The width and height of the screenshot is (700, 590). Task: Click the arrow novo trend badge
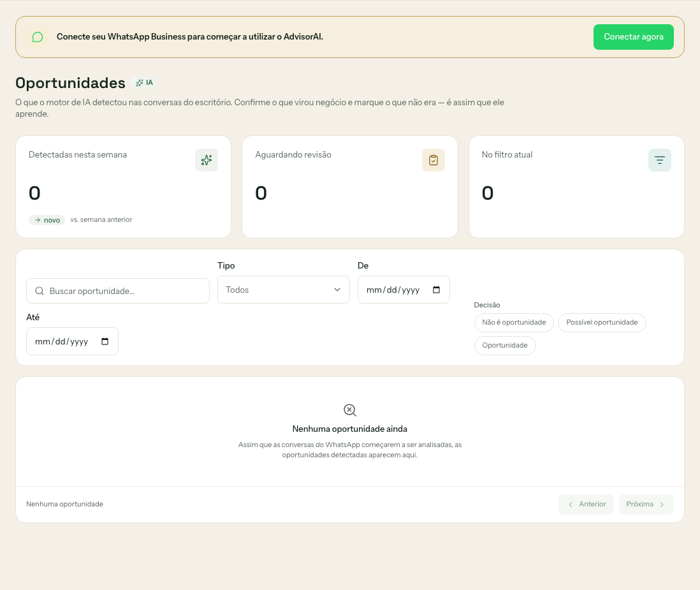(x=47, y=220)
